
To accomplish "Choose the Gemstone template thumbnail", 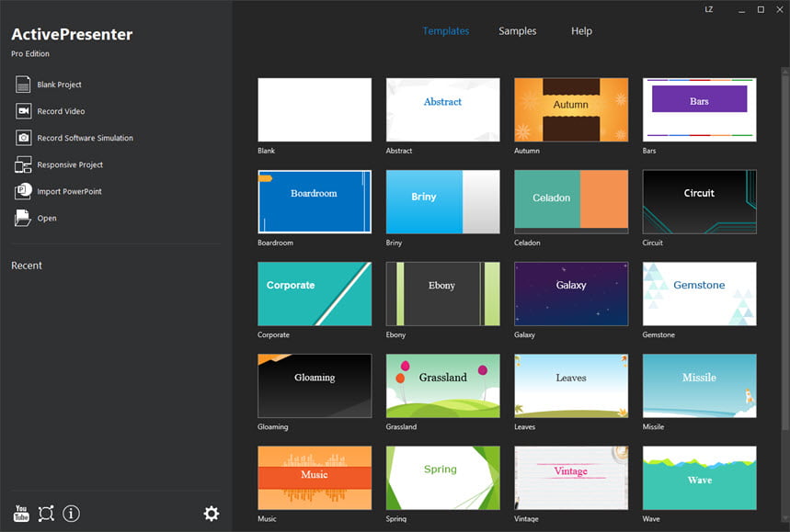I will (699, 294).
